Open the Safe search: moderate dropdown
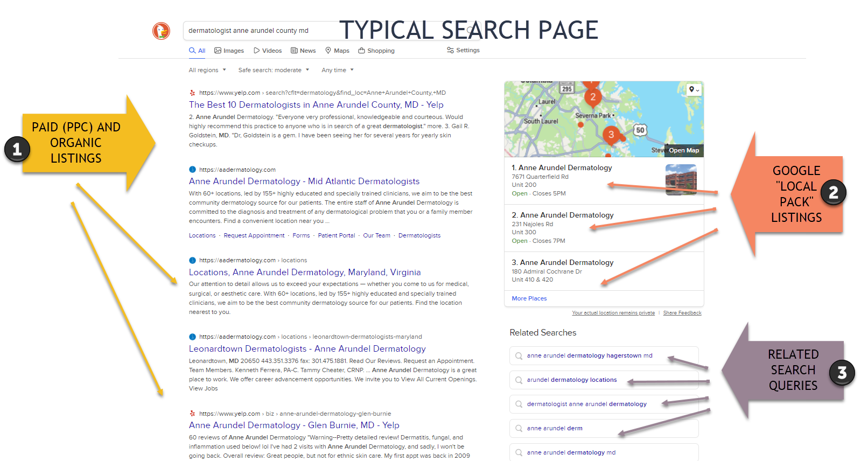Image resolution: width=868 pixels, height=461 pixels. [x=274, y=70]
